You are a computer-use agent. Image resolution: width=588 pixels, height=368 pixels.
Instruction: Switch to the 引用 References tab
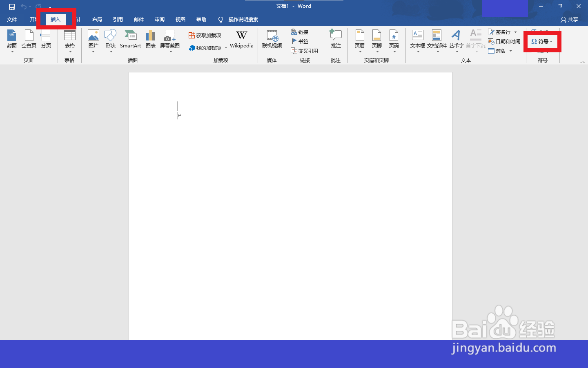[x=118, y=20]
